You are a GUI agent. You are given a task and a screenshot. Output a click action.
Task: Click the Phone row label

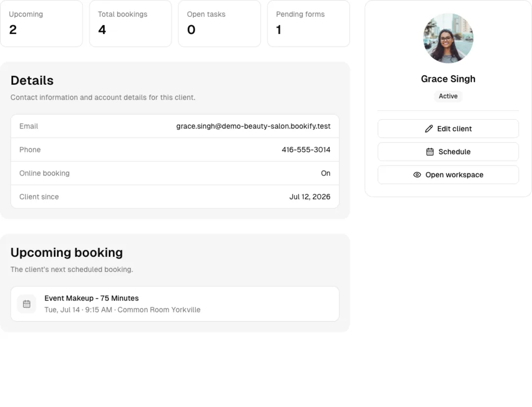click(30, 150)
